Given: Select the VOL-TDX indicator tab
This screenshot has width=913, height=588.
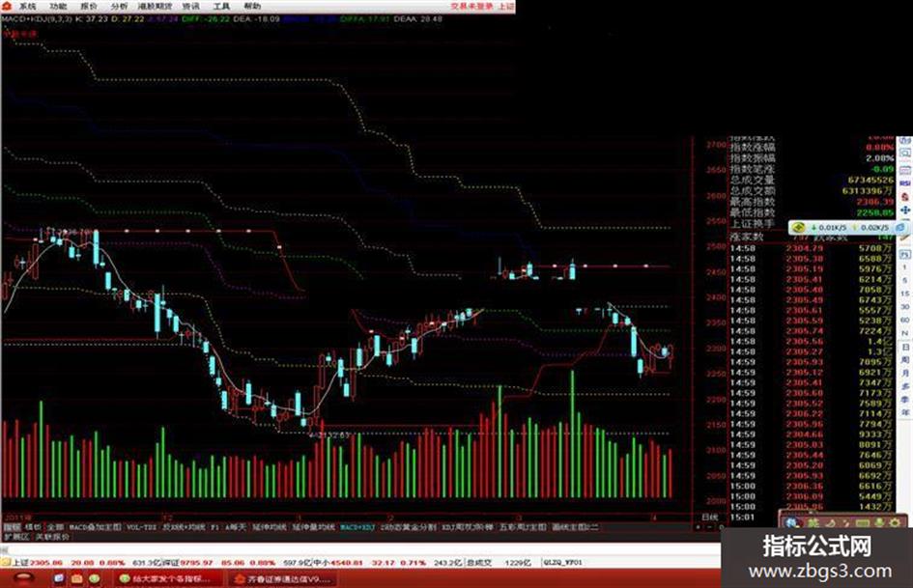Looking at the screenshot, I should (141, 527).
